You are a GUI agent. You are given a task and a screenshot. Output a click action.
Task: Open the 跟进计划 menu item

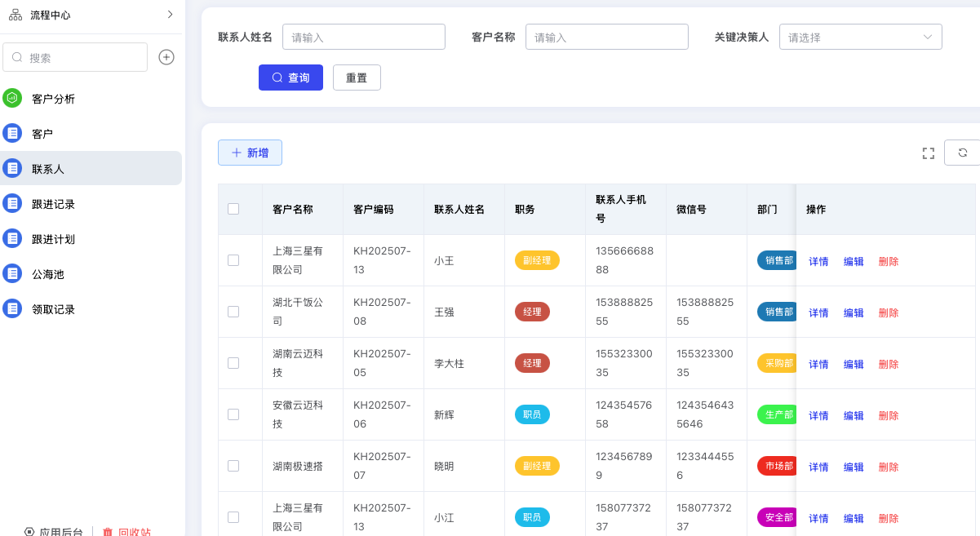[x=91, y=239]
